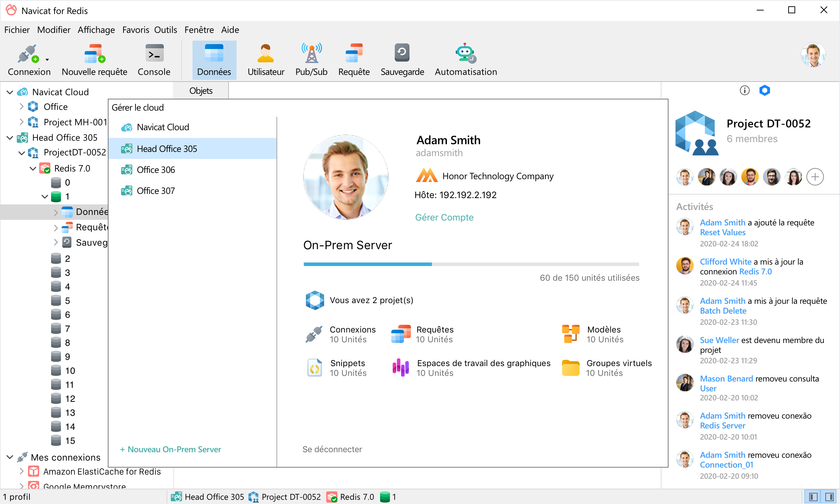Screen dimensions: 840x504
Task: Open the Requête toolbar tool
Action: point(354,60)
